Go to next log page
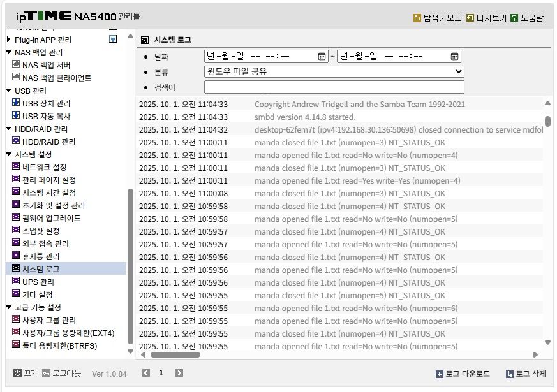The height and width of the screenshot is (392, 557). pos(179,373)
